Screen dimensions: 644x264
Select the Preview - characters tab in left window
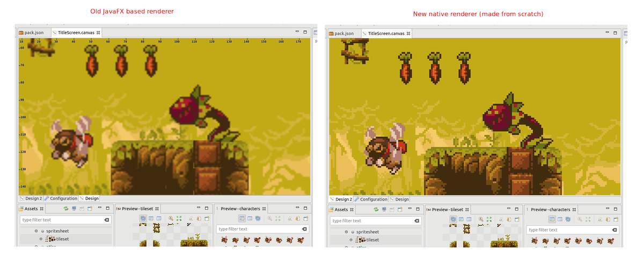(240, 209)
